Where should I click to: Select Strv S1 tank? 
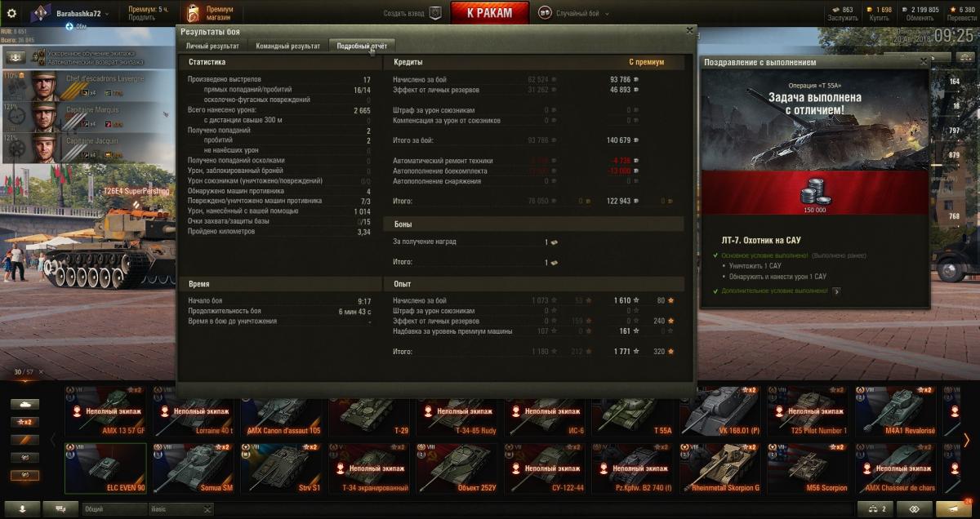click(282, 468)
